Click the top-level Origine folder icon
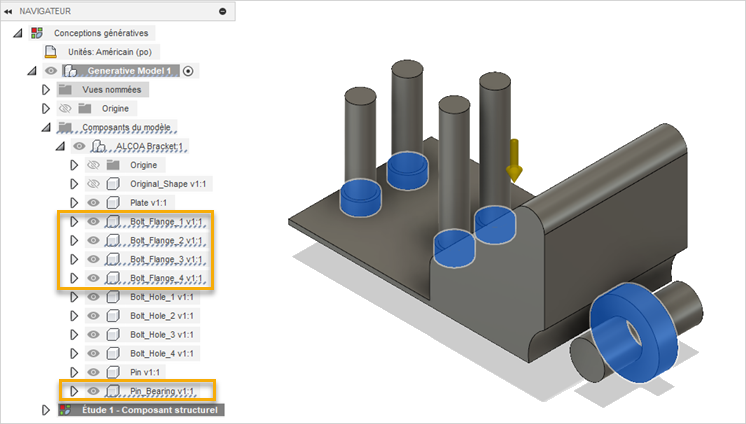The width and height of the screenshot is (746, 424). (85, 108)
